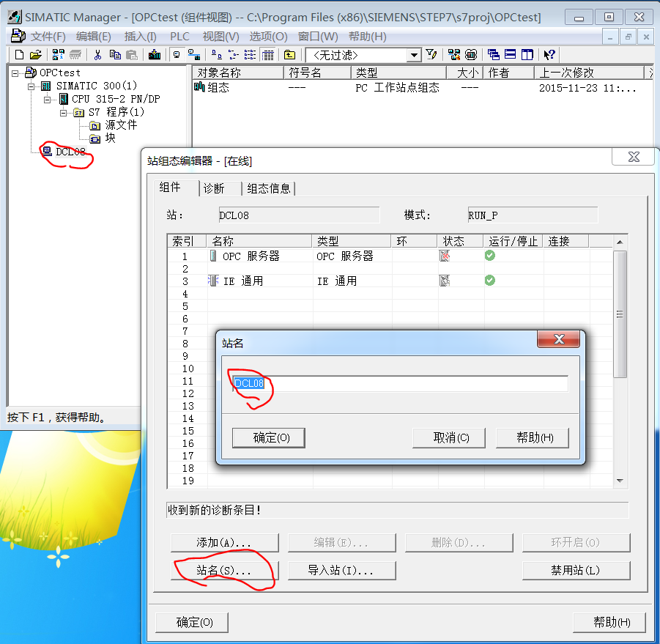Image resolution: width=660 pixels, height=644 pixels.
Task: Click 帮助(H) at bottom of station editor
Action: pos(609,622)
